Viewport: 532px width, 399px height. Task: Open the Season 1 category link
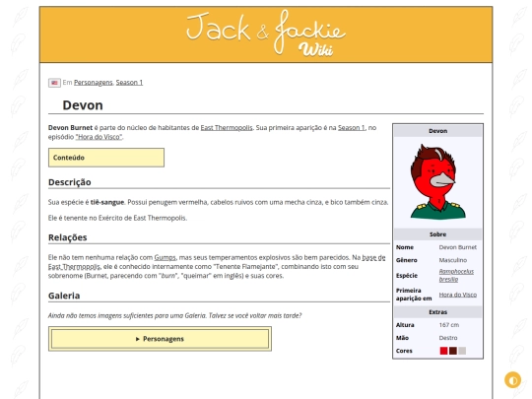pyautogui.click(x=129, y=83)
